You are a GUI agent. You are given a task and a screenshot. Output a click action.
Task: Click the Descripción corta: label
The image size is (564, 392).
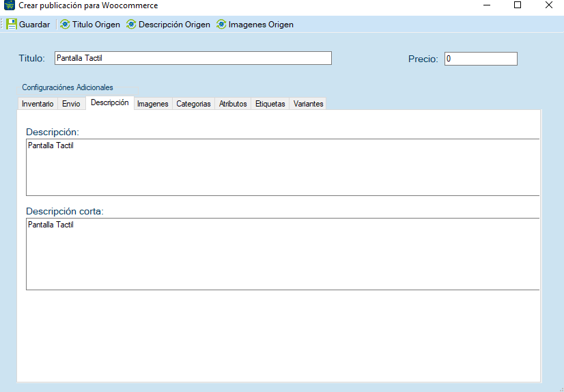click(x=65, y=211)
